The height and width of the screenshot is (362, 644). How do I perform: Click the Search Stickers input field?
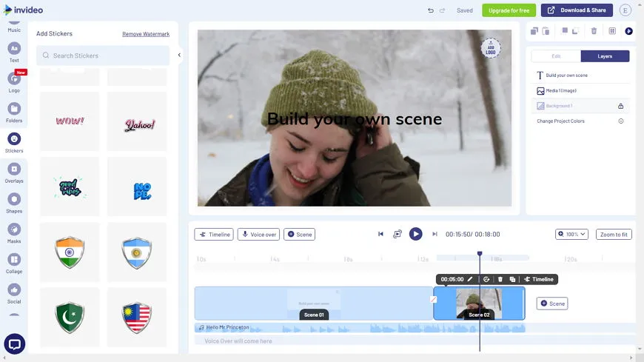[103, 56]
